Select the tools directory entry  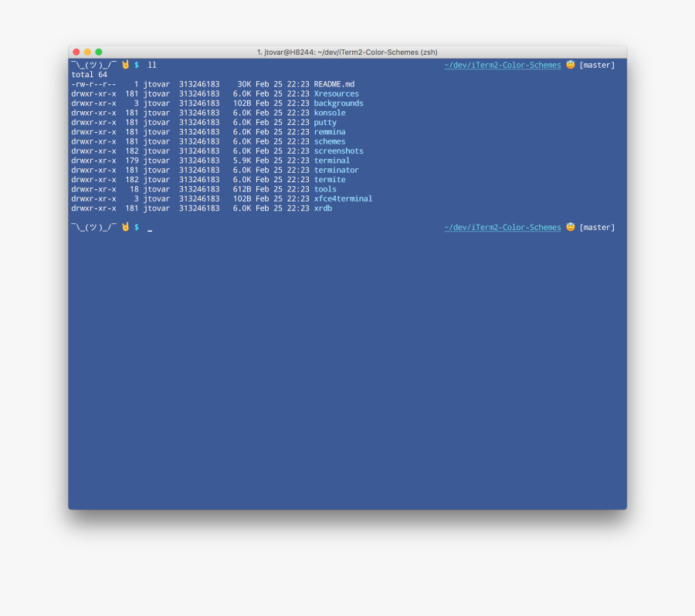pos(325,189)
